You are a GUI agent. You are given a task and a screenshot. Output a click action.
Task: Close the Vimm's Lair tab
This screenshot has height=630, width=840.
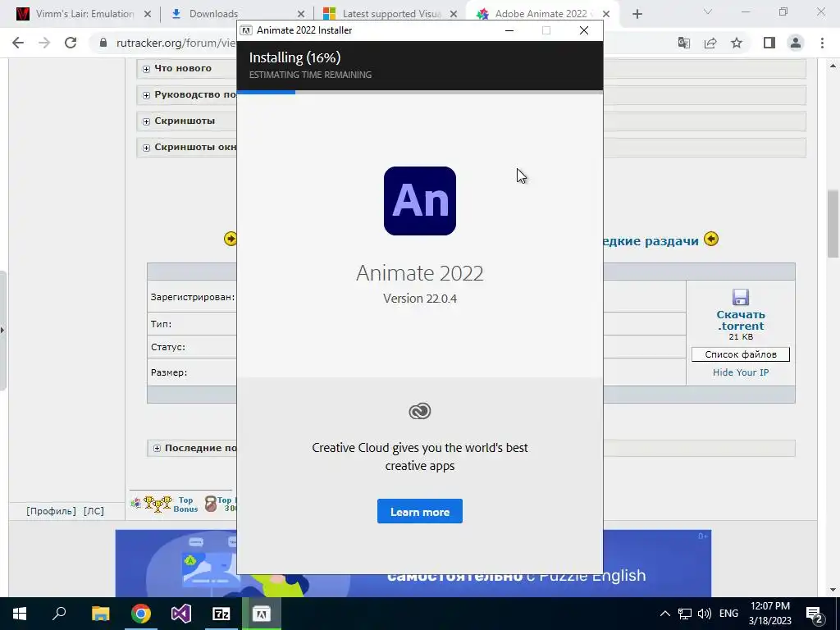148,14
